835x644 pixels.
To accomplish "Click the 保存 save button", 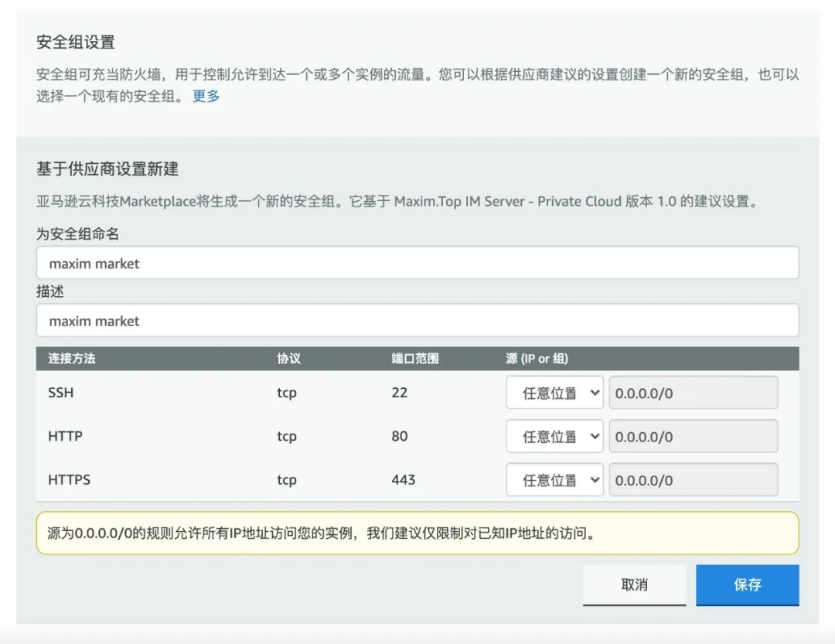I will (747, 585).
